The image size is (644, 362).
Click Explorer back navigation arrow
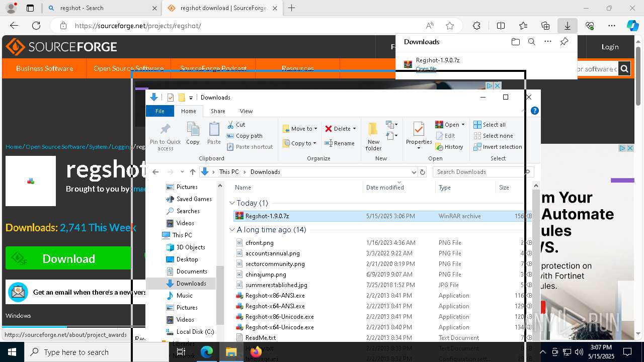point(155,172)
